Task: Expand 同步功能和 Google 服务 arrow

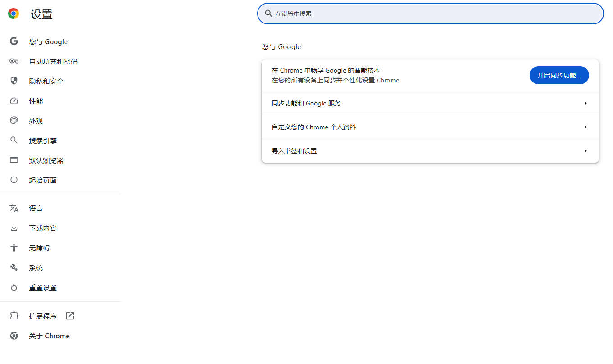Action: (585, 103)
